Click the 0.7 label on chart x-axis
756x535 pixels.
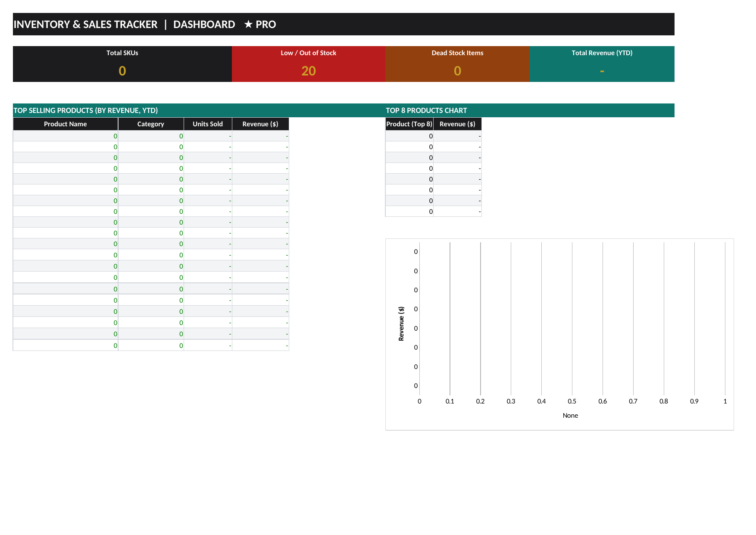click(633, 401)
